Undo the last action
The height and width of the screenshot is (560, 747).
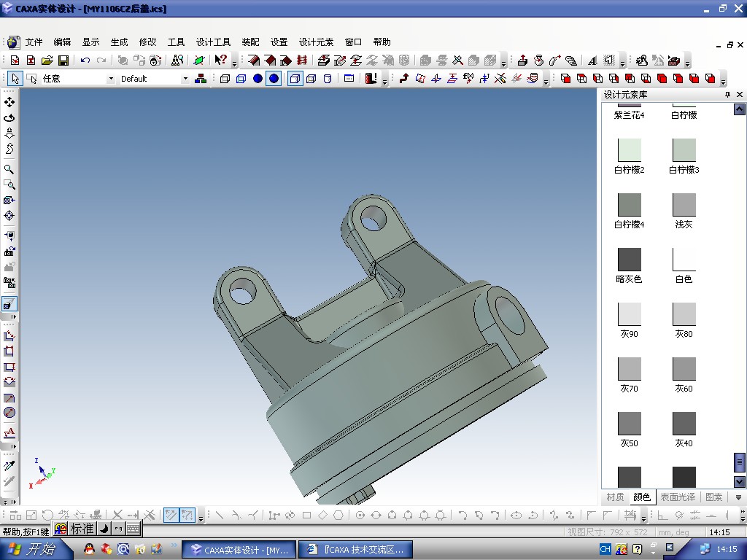point(85,61)
